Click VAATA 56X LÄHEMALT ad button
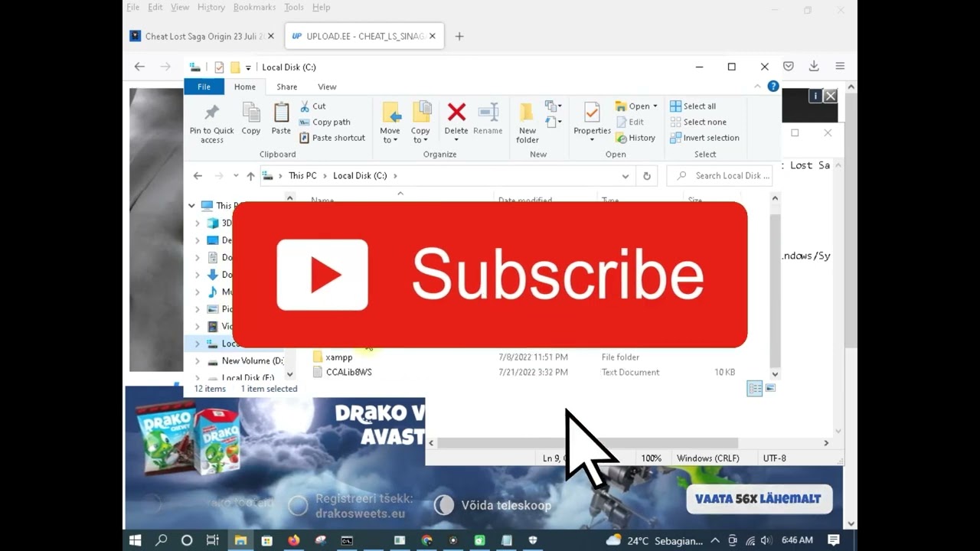980x551 pixels. pos(758,499)
